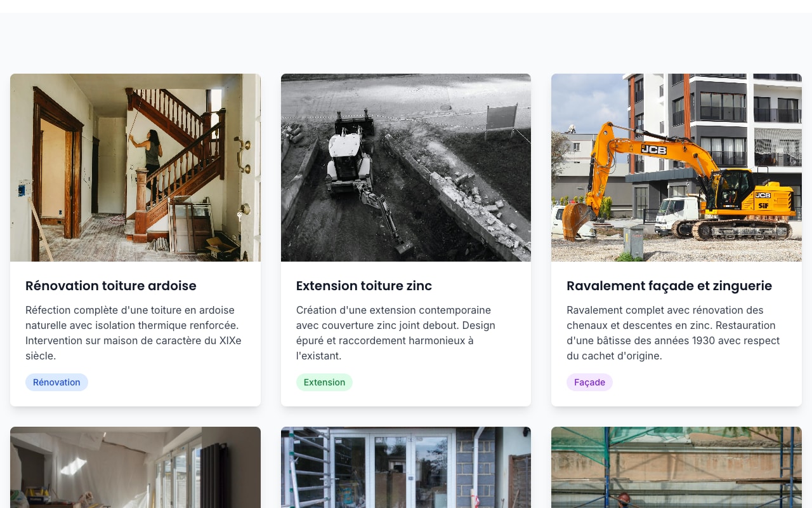Click the description starting "Réfection complète d'une toiture"

pyautogui.click(x=135, y=333)
